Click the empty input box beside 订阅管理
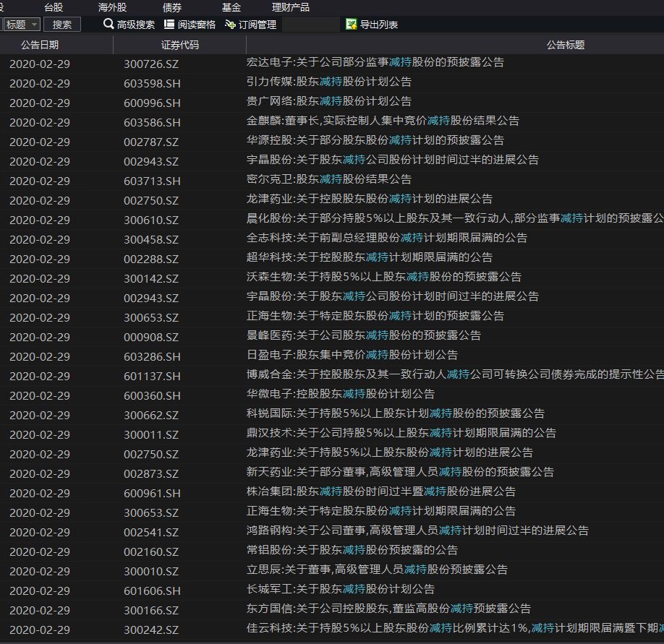The image size is (664, 644). click(x=310, y=25)
